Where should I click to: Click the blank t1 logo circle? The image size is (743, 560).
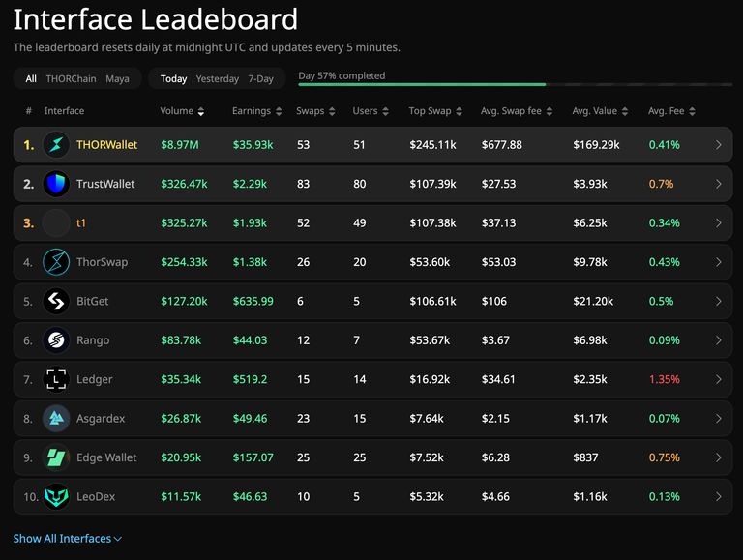[56, 222]
